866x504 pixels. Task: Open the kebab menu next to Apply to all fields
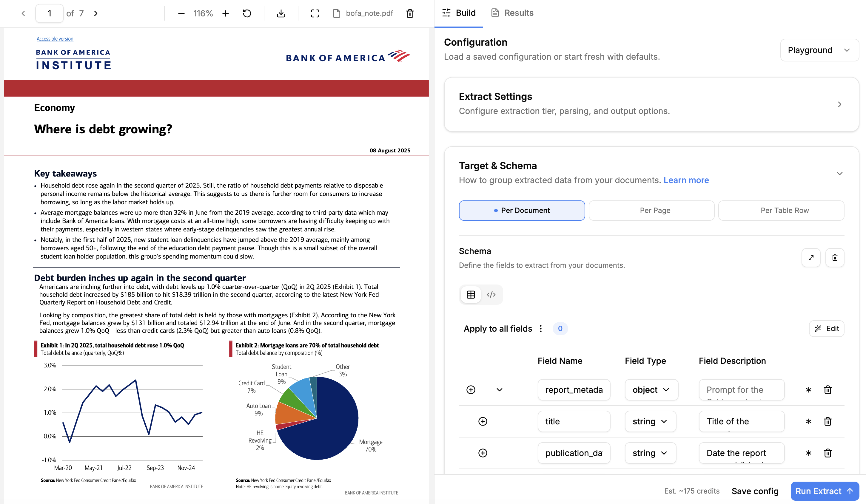click(540, 329)
